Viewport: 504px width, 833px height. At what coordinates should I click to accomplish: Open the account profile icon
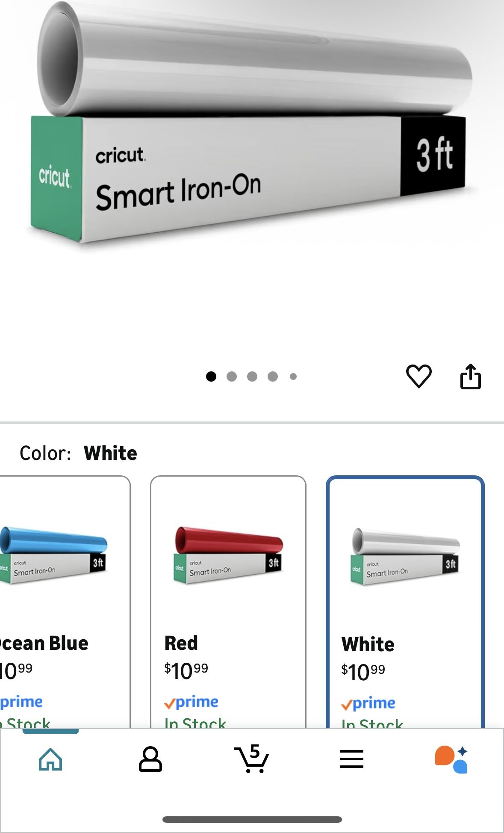coord(150,759)
